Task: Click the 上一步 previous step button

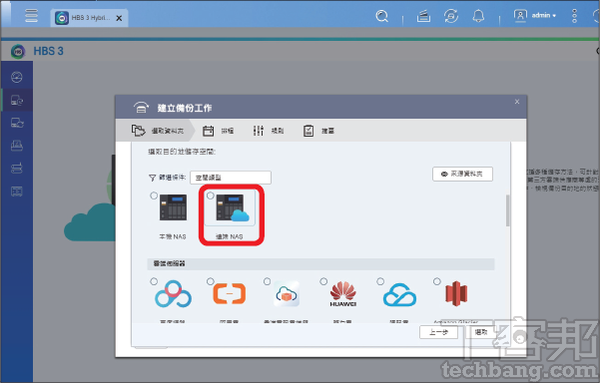Action: (439, 332)
